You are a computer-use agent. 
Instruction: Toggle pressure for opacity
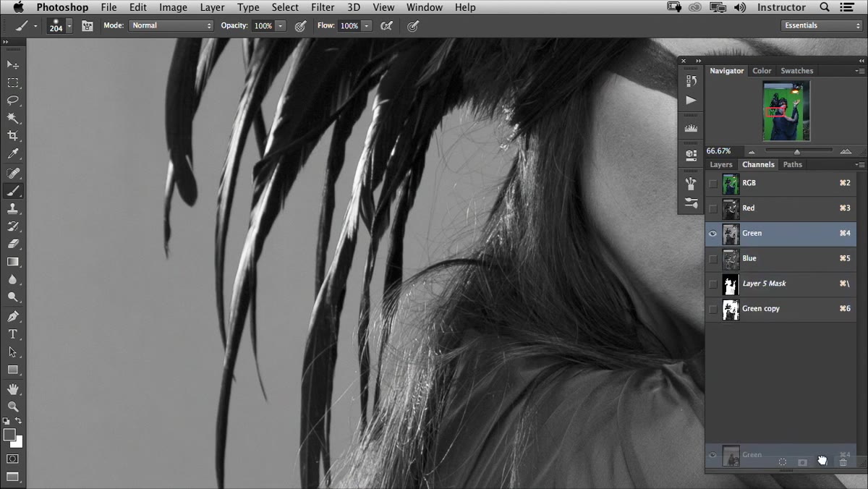click(300, 26)
